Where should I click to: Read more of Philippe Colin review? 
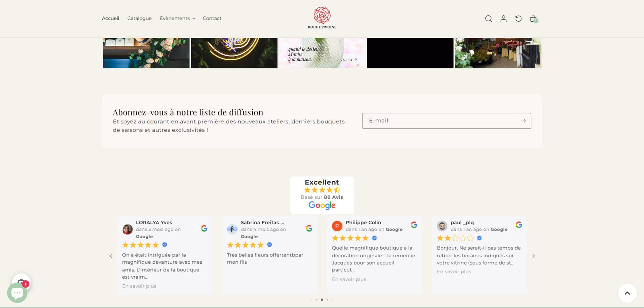tap(349, 279)
